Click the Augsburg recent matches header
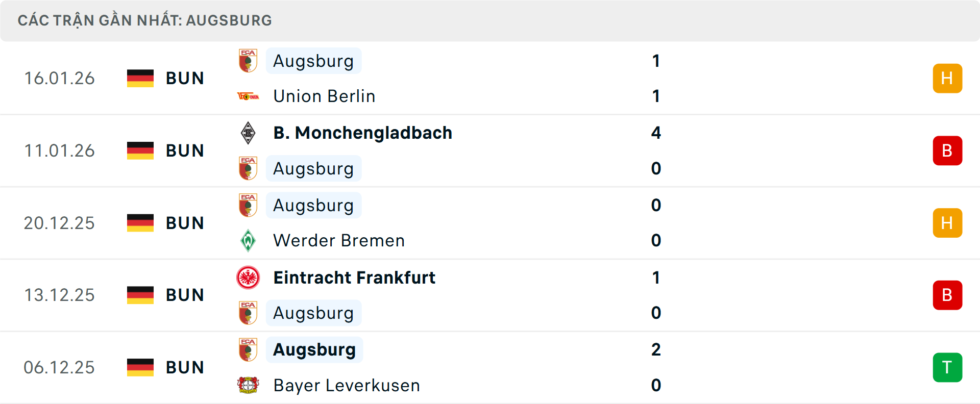Viewport: 980px width, 404px height. click(x=145, y=20)
